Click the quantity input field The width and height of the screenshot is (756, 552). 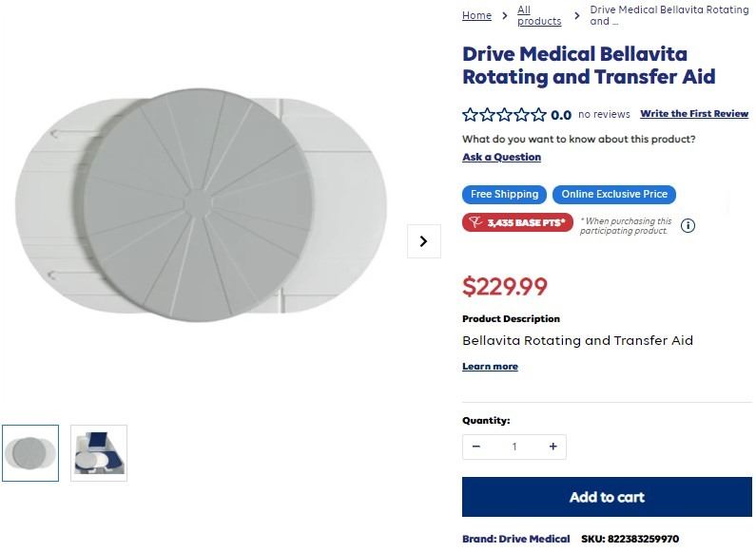tap(514, 447)
